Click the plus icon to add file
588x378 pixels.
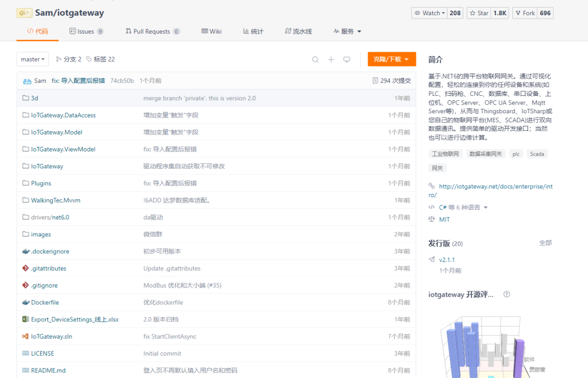tap(331, 59)
